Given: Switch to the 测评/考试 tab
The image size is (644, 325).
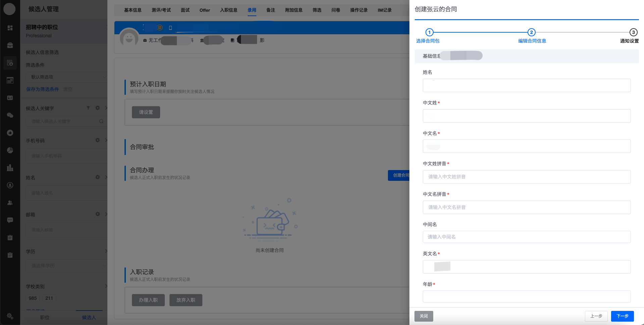Looking at the screenshot, I should click(161, 10).
